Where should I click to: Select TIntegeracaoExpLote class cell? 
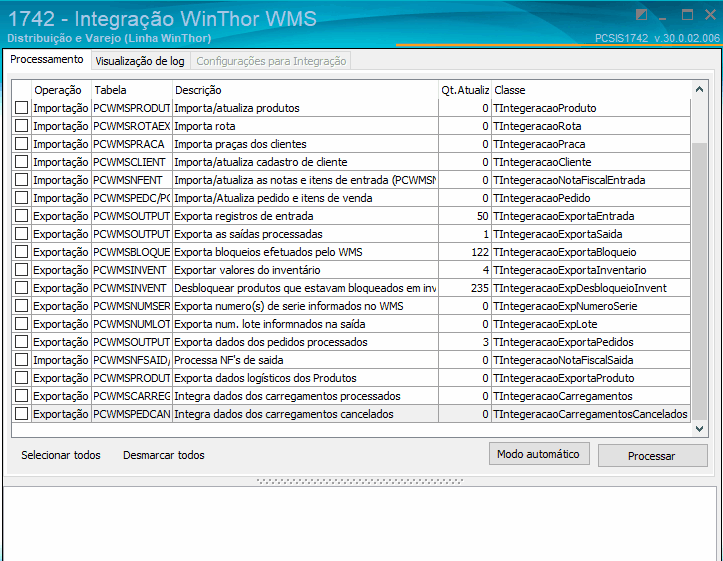coord(591,324)
